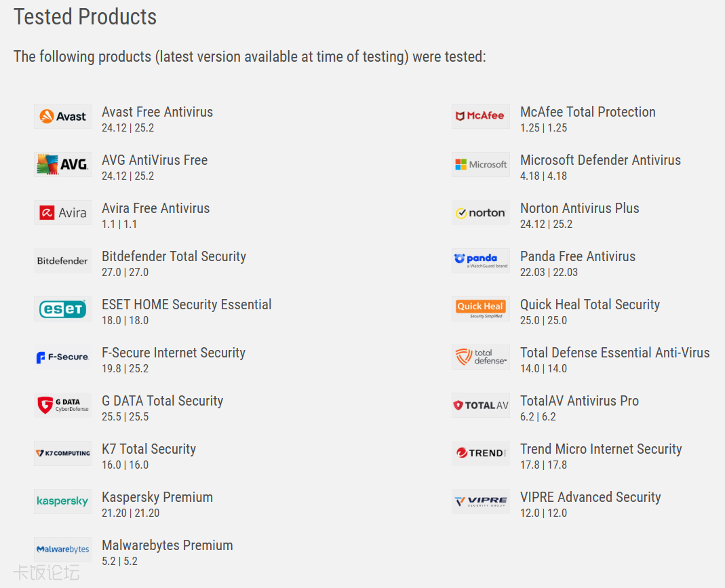Select the Avira logo image

[x=62, y=213]
